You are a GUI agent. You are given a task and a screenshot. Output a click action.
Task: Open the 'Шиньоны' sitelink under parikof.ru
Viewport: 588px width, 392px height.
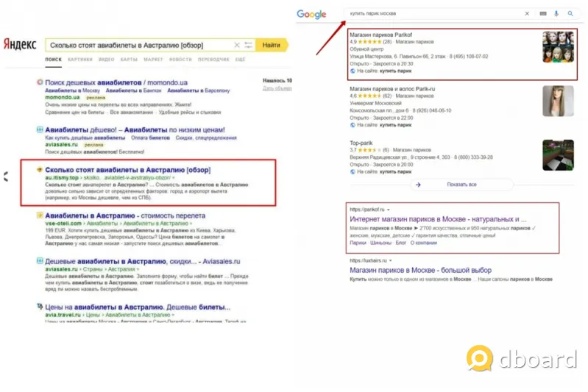pos(380,241)
